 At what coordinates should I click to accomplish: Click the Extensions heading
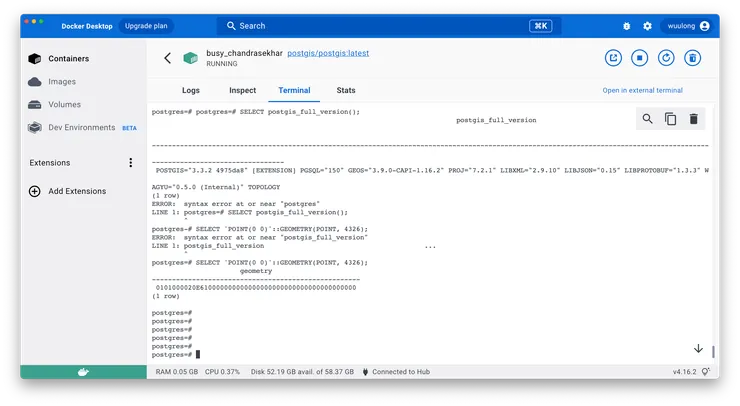click(x=50, y=162)
